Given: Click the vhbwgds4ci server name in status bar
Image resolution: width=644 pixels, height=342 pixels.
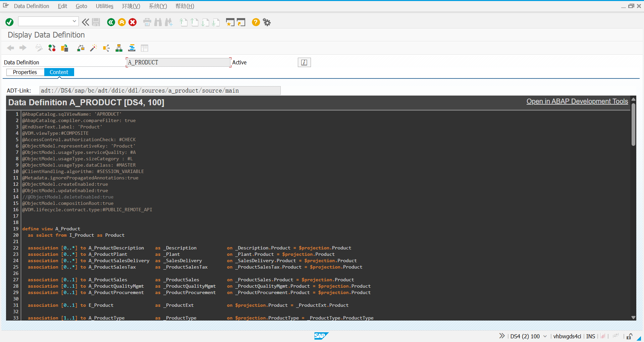Looking at the screenshot, I should [567, 336].
